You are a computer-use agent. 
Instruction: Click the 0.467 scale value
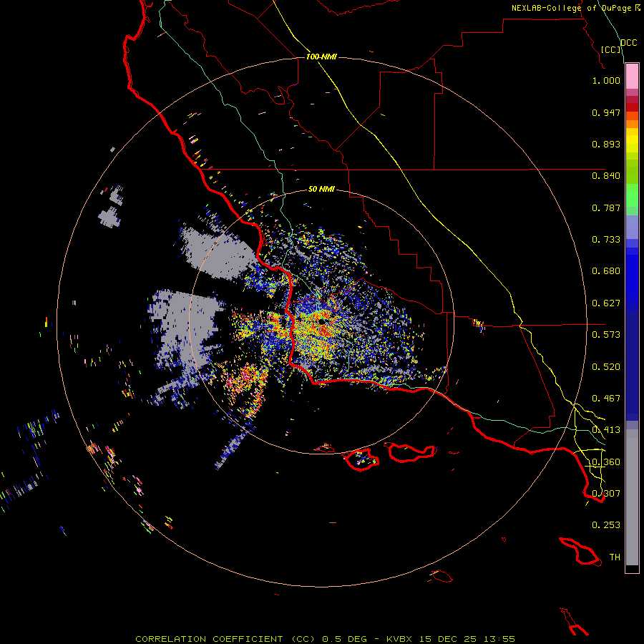point(606,399)
